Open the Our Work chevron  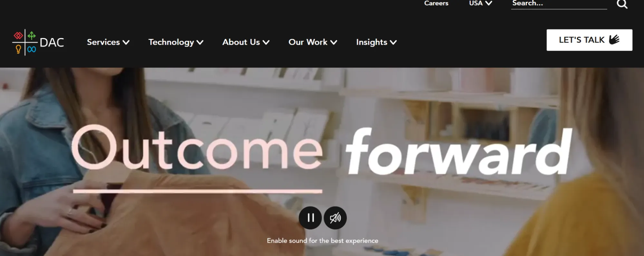334,43
